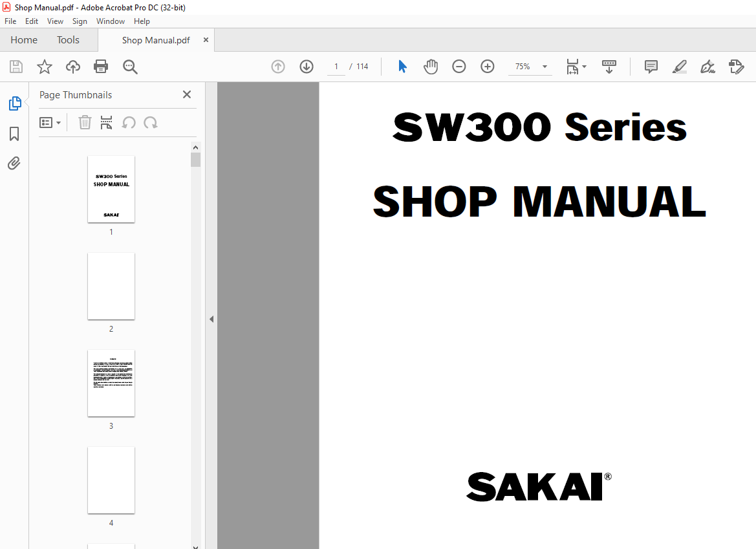Select the Shop Manual.pdf tab
Screen dimensions: 756x549
coord(156,41)
